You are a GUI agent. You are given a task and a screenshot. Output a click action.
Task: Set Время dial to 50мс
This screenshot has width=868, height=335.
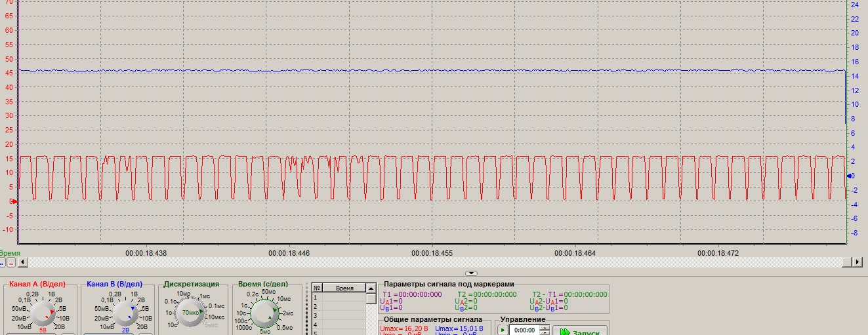coord(268,292)
